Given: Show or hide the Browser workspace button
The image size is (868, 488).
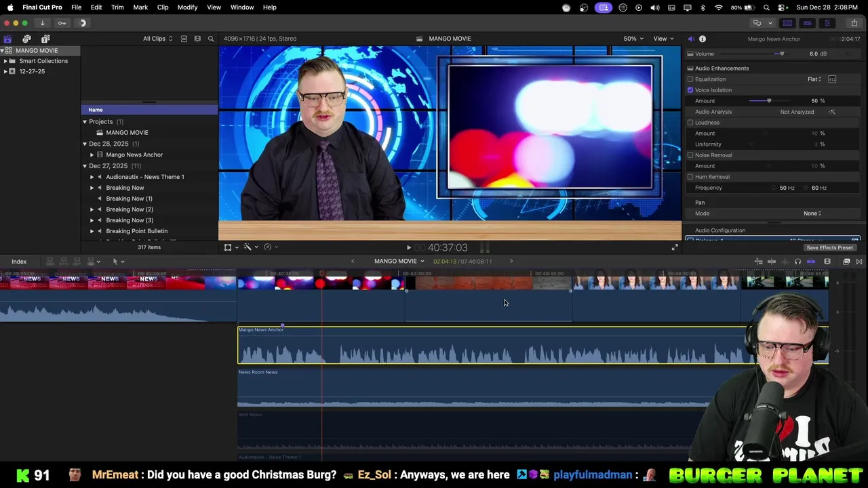Looking at the screenshot, I should [787, 23].
